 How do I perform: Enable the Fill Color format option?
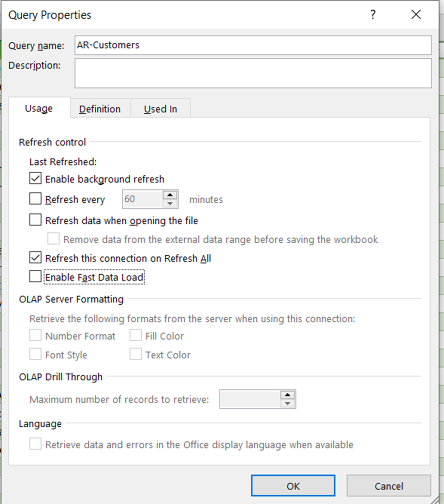point(136,335)
